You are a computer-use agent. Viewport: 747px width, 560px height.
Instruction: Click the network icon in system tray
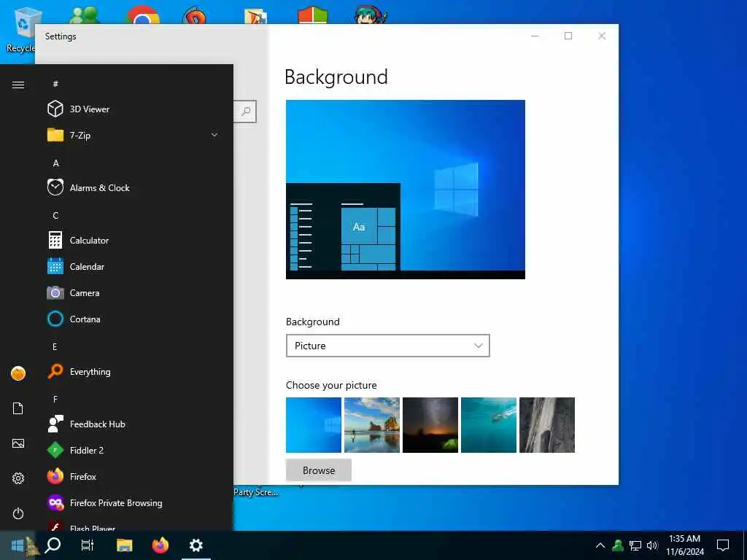tap(635, 545)
